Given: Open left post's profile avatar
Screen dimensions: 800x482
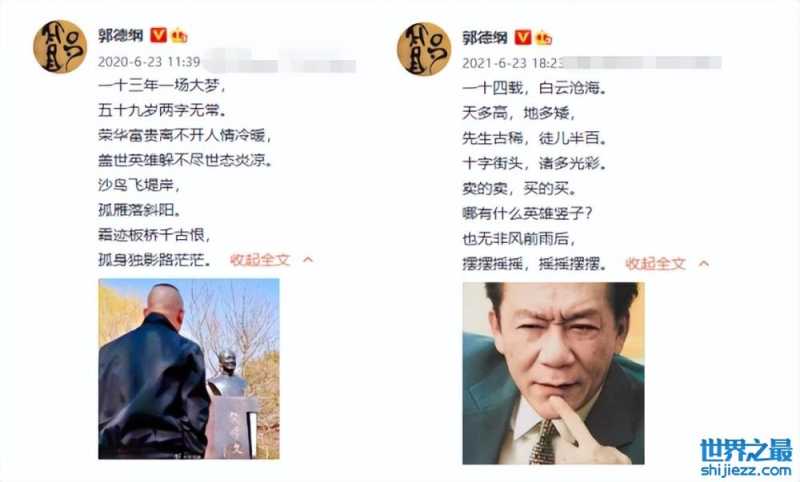Looking at the screenshot, I should (60, 46).
